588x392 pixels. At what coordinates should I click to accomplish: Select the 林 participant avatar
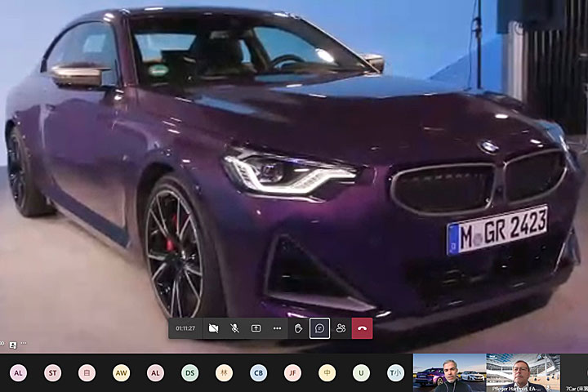pos(224,373)
